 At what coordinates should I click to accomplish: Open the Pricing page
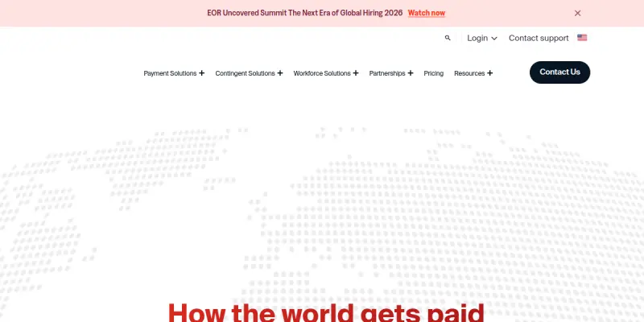[434, 73]
